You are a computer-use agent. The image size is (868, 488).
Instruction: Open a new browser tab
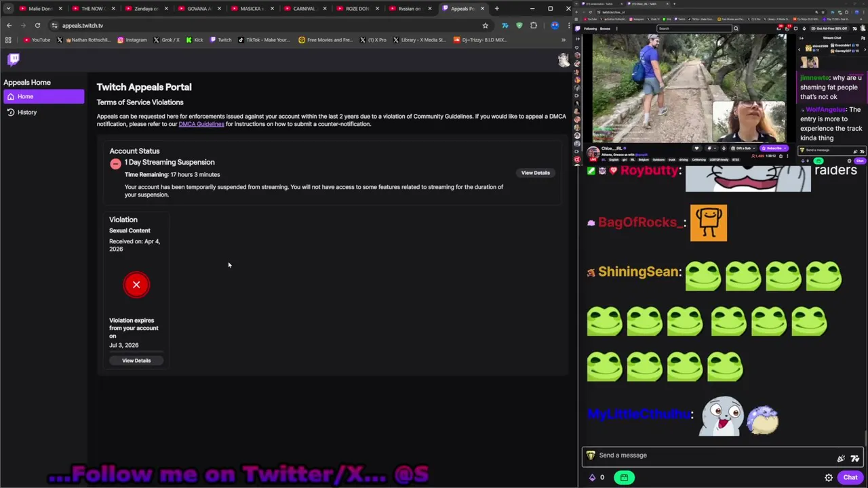(496, 9)
